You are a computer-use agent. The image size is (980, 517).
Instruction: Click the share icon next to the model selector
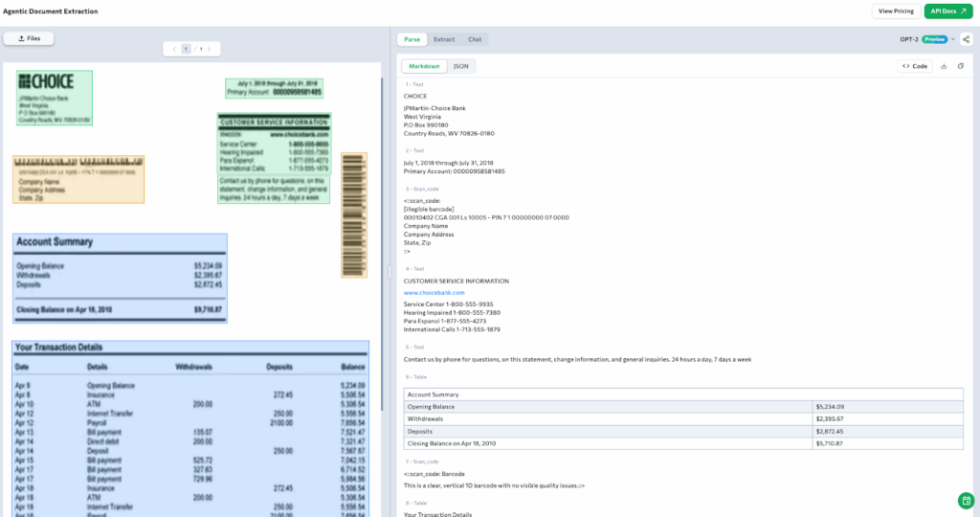coord(966,39)
